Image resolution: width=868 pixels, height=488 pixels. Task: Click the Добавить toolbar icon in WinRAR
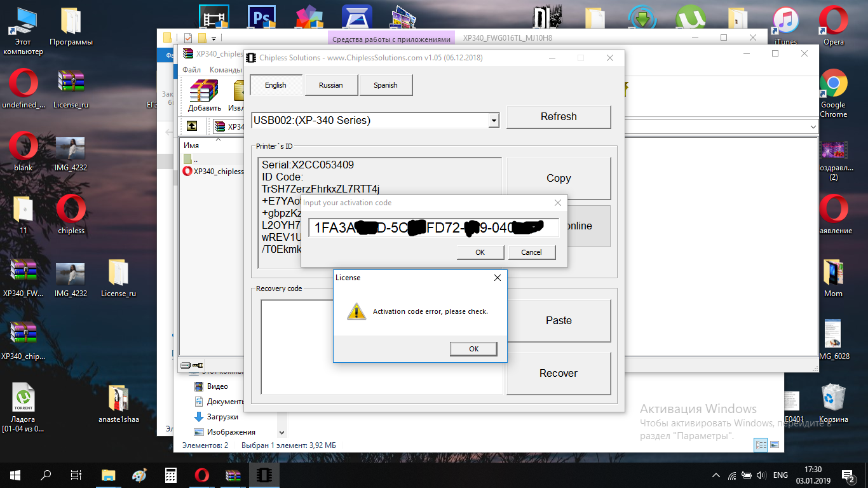coord(204,95)
